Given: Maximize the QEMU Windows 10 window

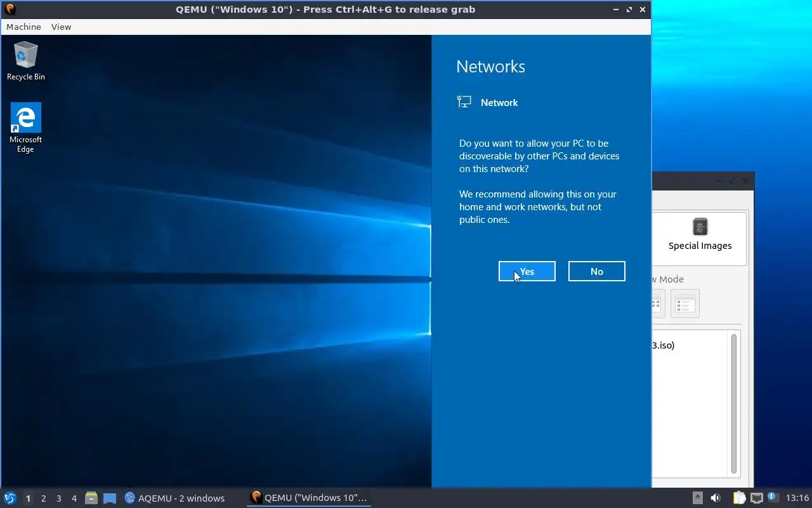Looking at the screenshot, I should click(x=629, y=10).
